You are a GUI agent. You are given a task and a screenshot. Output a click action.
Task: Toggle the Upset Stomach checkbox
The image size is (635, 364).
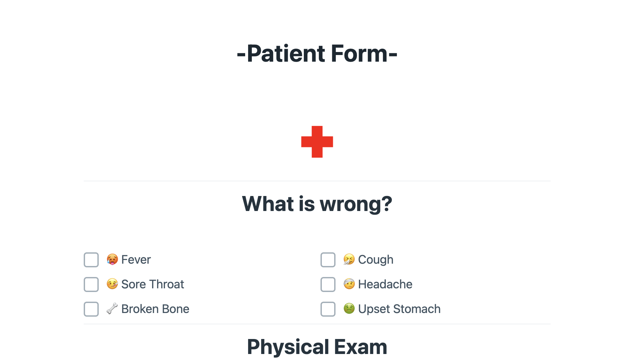tap(328, 309)
